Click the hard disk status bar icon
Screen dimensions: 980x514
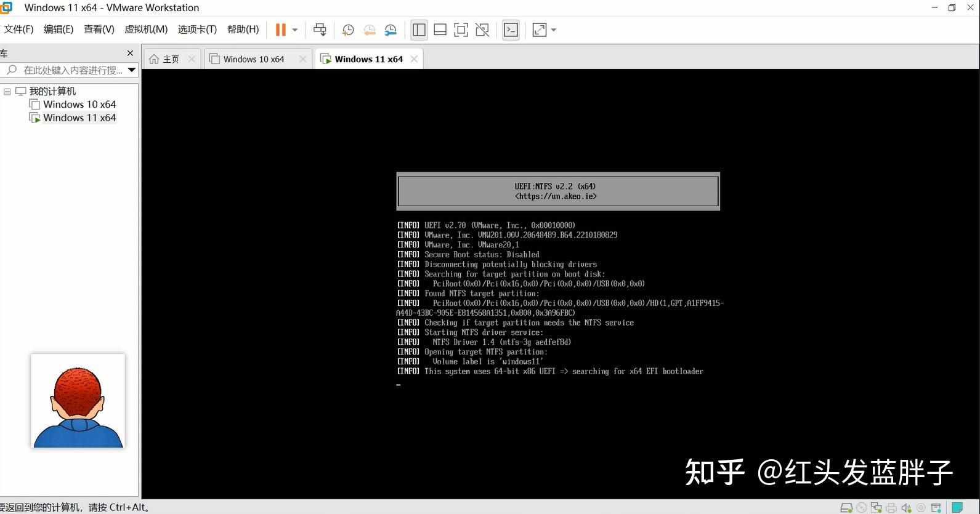tap(846, 508)
